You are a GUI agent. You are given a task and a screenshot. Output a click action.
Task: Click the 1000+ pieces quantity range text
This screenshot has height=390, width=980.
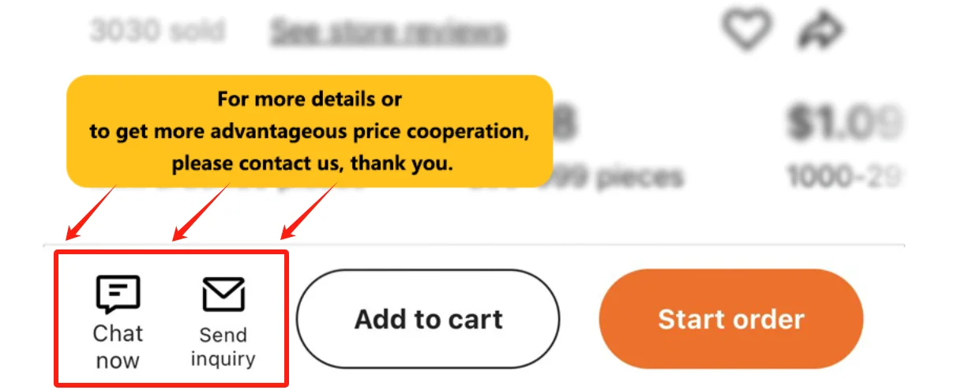[844, 177]
